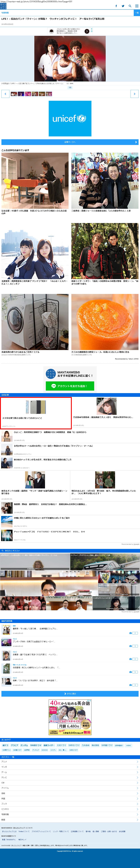Open the アニメ category row
The width and height of the screenshot is (140, 868).
coord(70,762)
